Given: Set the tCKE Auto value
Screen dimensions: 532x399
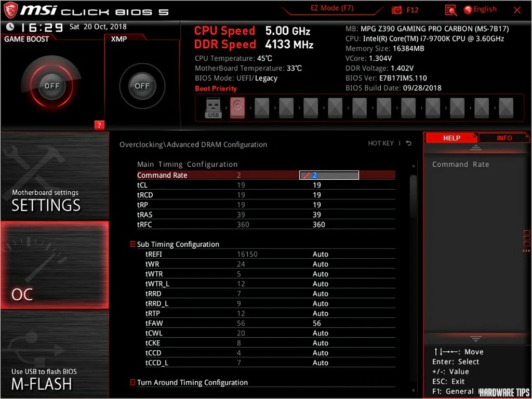Looking at the screenshot, I should pyautogui.click(x=320, y=343).
